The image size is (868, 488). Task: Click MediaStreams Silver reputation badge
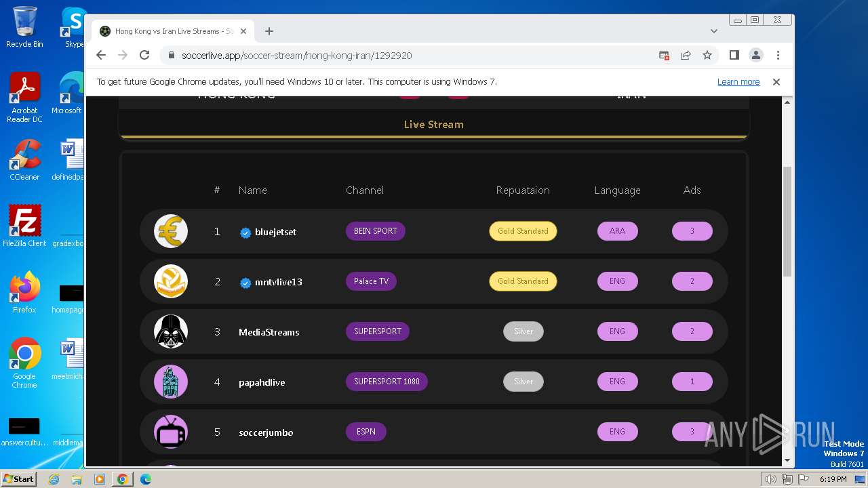tap(524, 331)
